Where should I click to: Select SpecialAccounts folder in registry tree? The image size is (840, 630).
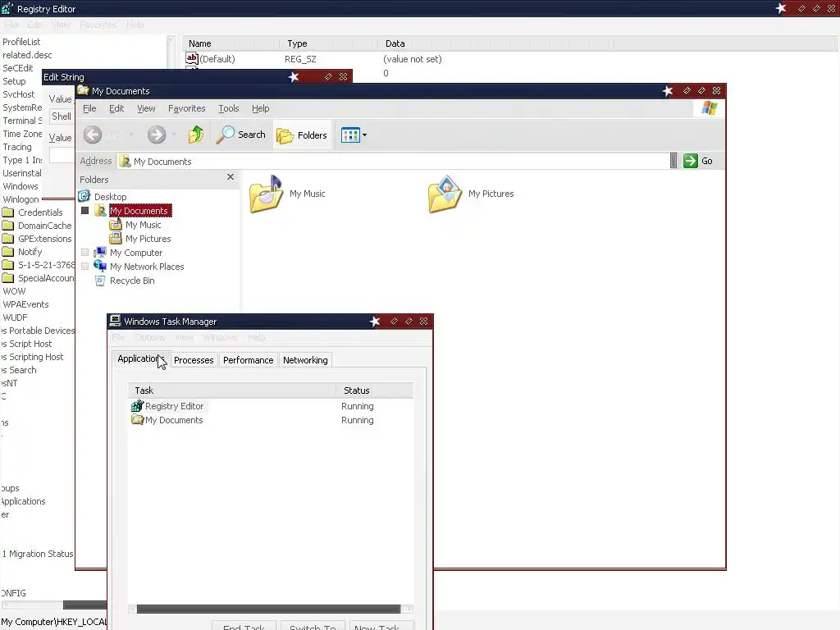click(46, 278)
